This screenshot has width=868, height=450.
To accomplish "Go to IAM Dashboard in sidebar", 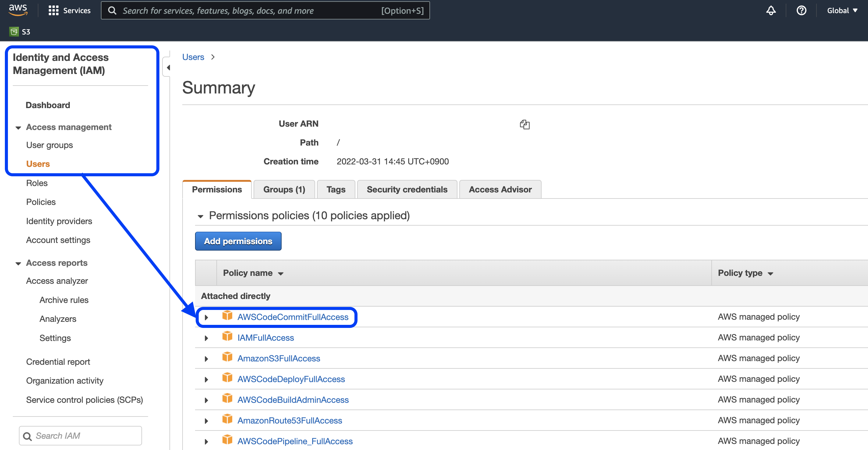I will tap(48, 105).
